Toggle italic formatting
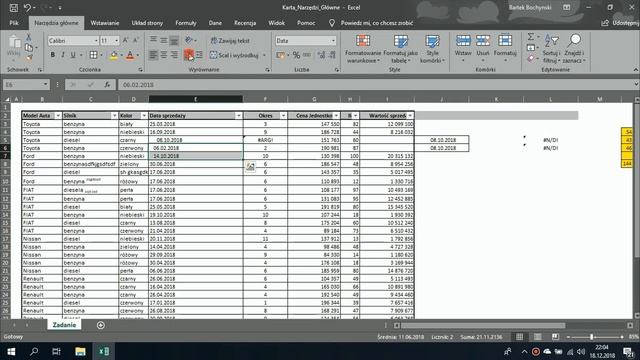The height and width of the screenshot is (360, 640). point(63,55)
